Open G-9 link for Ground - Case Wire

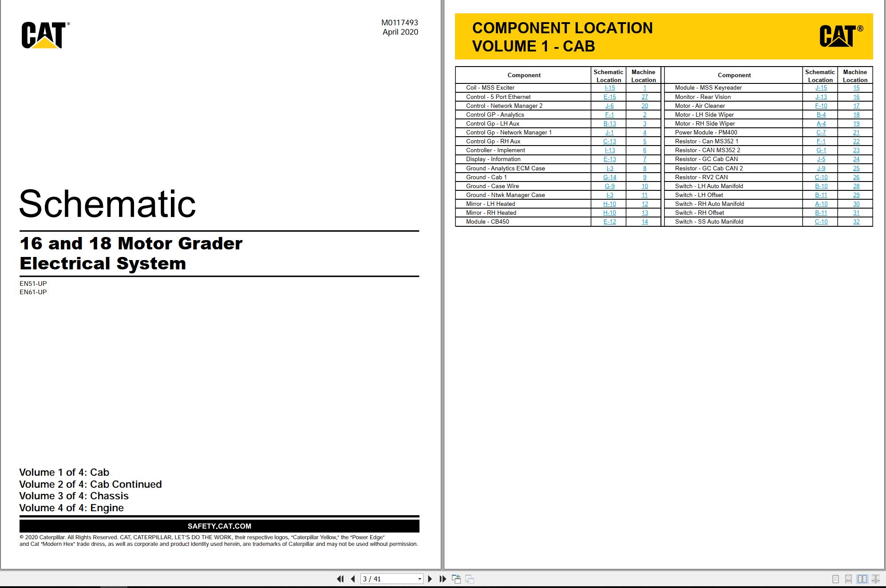(x=610, y=186)
